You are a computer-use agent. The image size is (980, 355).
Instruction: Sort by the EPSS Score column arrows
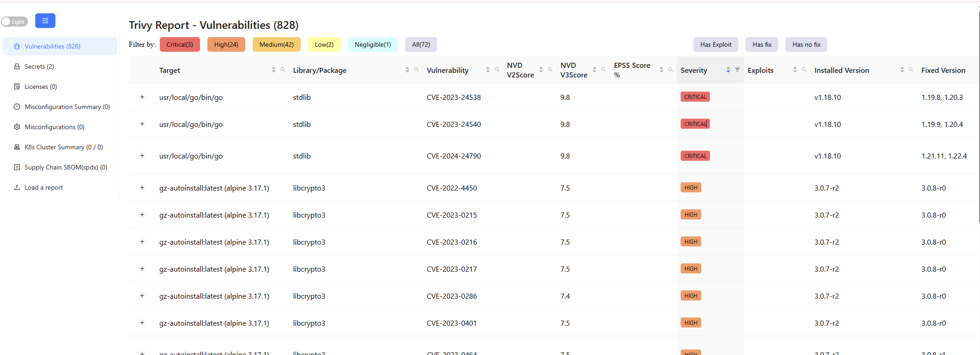pyautogui.click(x=661, y=70)
